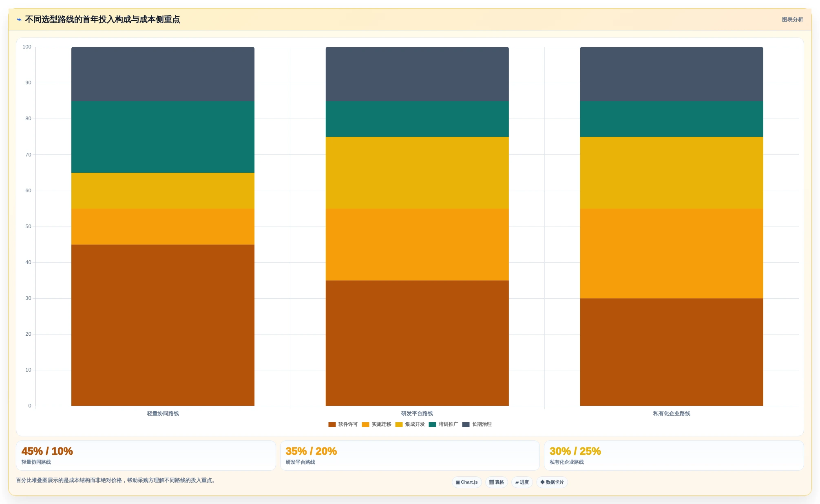
Task: Select 集成开发 segment of 研发平台路线 bar
Action: (417, 173)
